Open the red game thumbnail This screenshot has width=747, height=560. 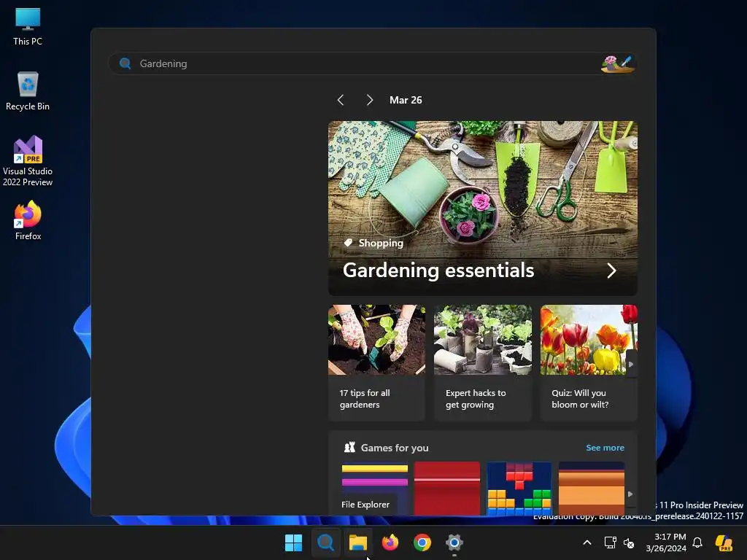(x=447, y=488)
